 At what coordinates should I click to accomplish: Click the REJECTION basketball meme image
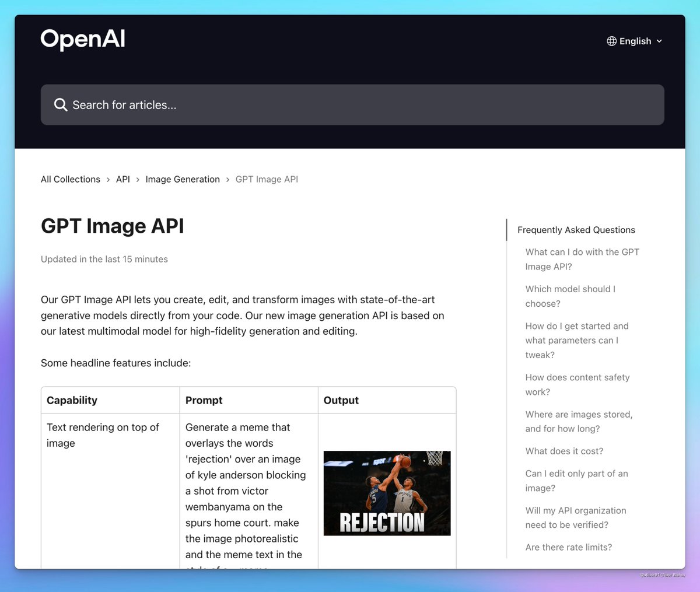point(387,493)
